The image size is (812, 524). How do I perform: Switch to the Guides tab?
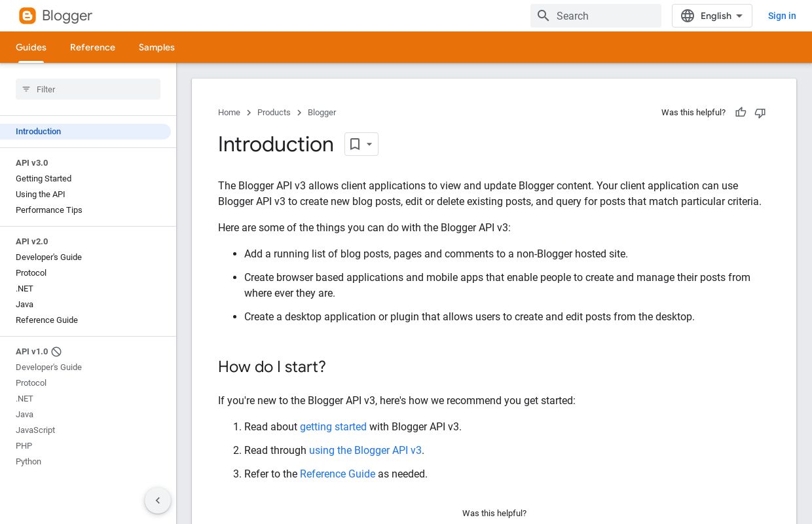tap(31, 47)
